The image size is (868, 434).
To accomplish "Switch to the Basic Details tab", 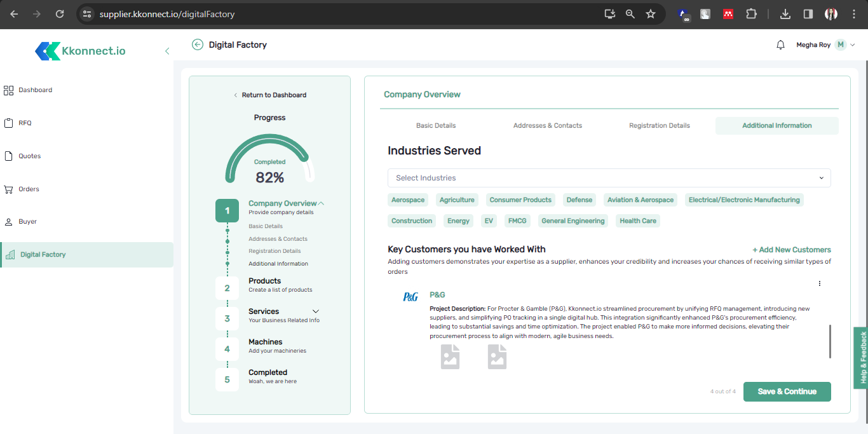I will click(x=436, y=126).
